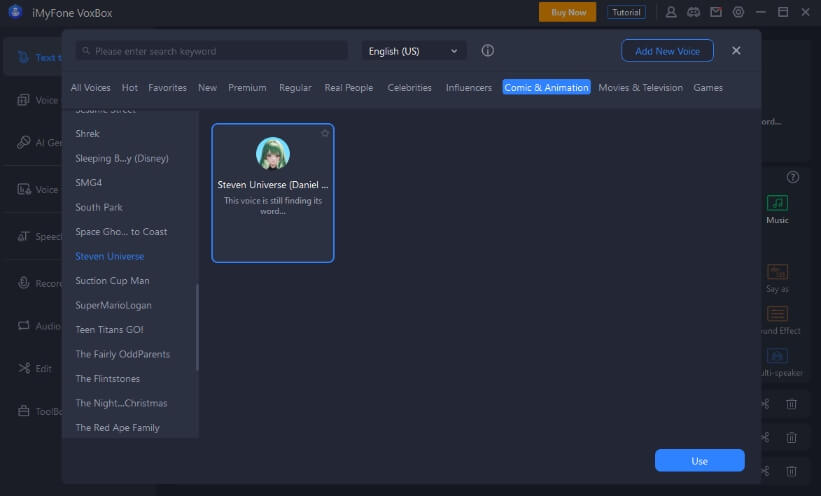Switch to Premium tab
Viewport: 821px width, 496px height.
(x=247, y=87)
